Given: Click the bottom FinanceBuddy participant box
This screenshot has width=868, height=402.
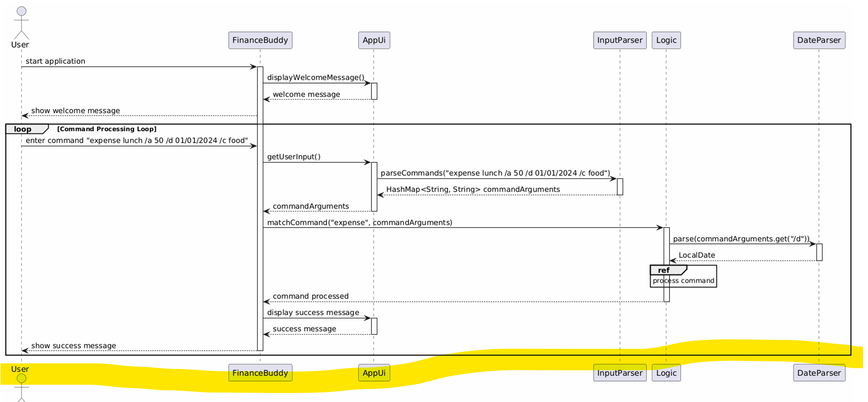Looking at the screenshot, I should pyautogui.click(x=260, y=373).
